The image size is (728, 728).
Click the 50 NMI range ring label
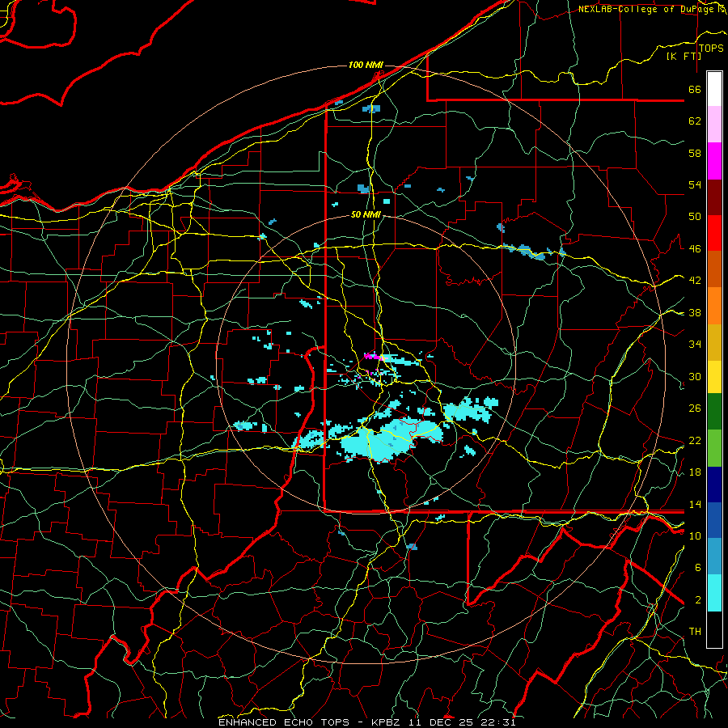[x=366, y=214]
